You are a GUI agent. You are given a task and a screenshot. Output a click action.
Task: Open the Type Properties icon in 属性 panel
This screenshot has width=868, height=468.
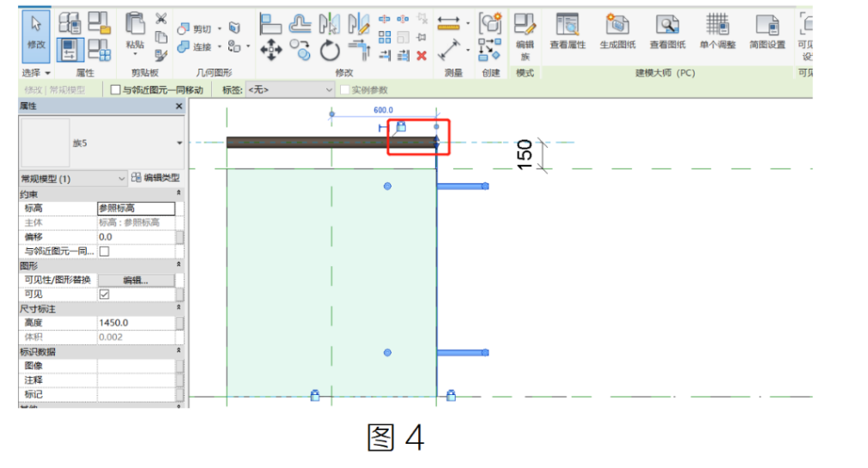pyautogui.click(x=70, y=22)
